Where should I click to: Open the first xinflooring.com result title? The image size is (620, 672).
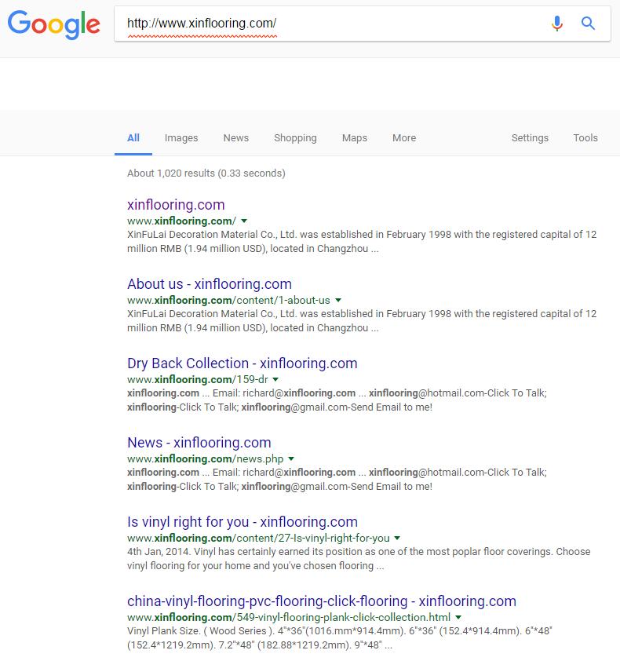coord(176,205)
